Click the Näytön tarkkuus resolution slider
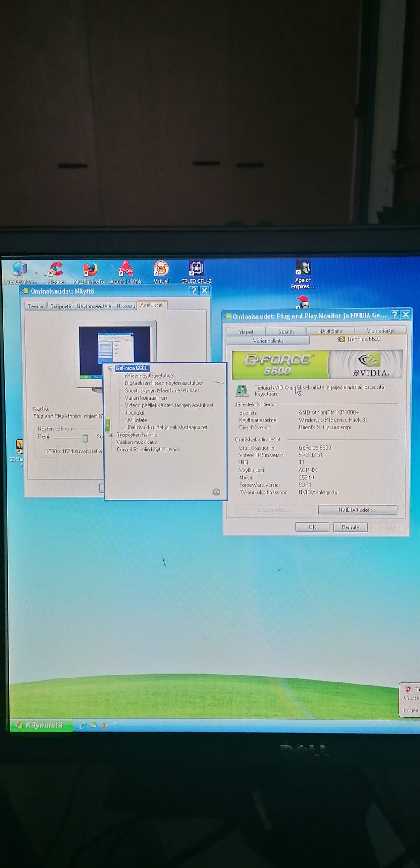Screen dimensions: 420x868 (x=85, y=438)
